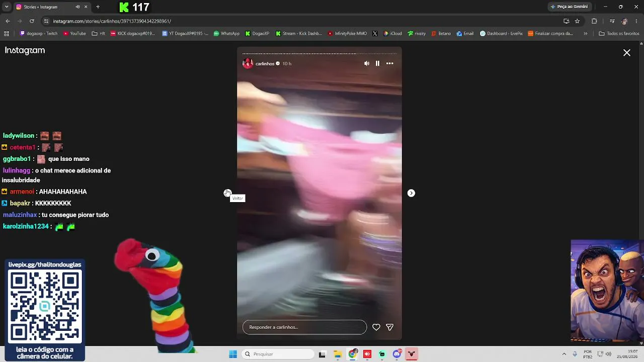This screenshot has height=362, width=644.
Task: Open the WhatsApp bookmark
Action: coord(226,34)
